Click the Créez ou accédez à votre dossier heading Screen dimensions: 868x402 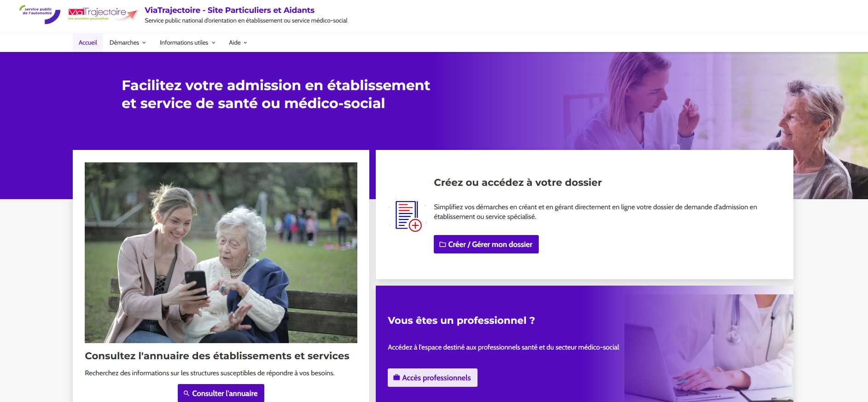[x=518, y=183]
